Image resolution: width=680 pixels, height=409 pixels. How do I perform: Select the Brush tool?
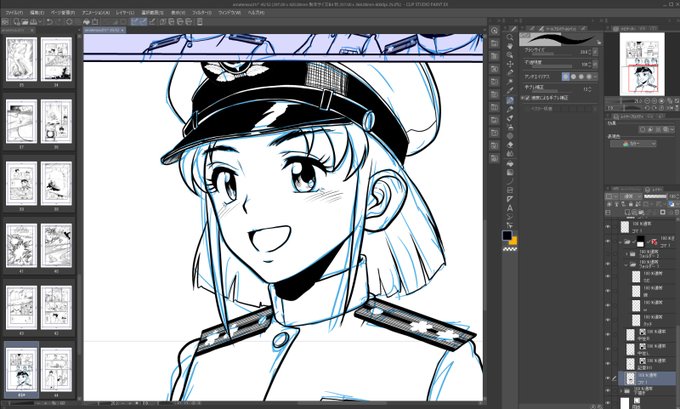click(x=510, y=118)
